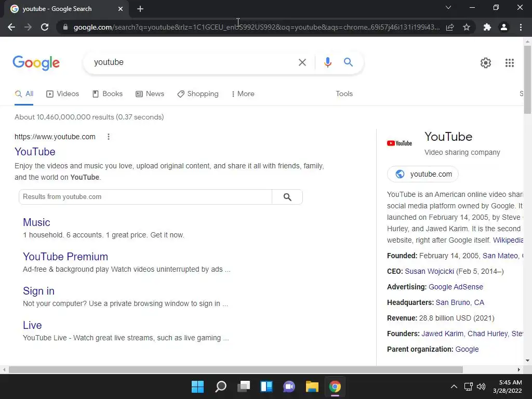The width and height of the screenshot is (532, 399).
Task: Click the YouTube logo in knowledge panel
Action: 400,143
